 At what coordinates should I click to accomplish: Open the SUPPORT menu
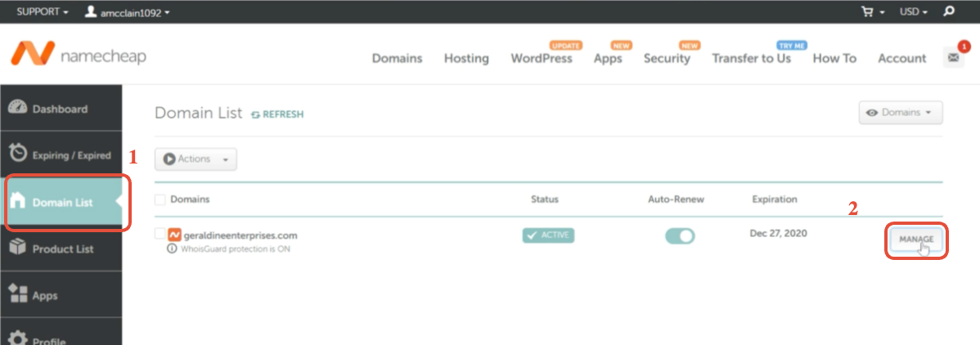[43, 12]
